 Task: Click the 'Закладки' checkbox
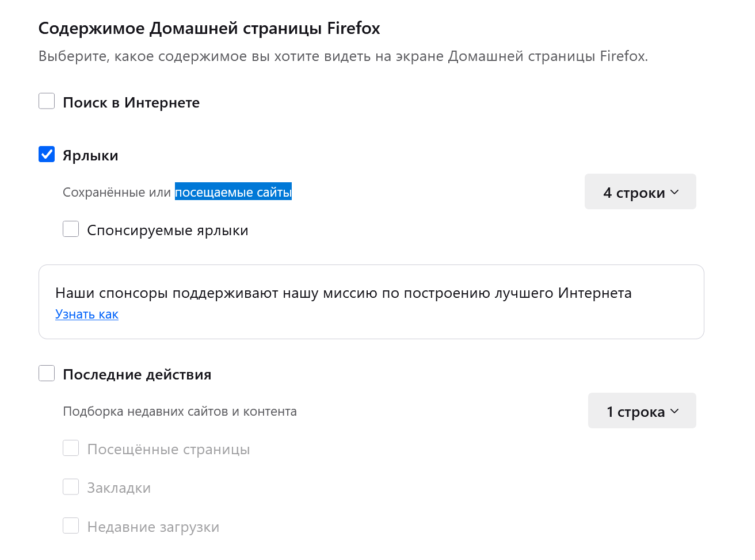click(71, 486)
